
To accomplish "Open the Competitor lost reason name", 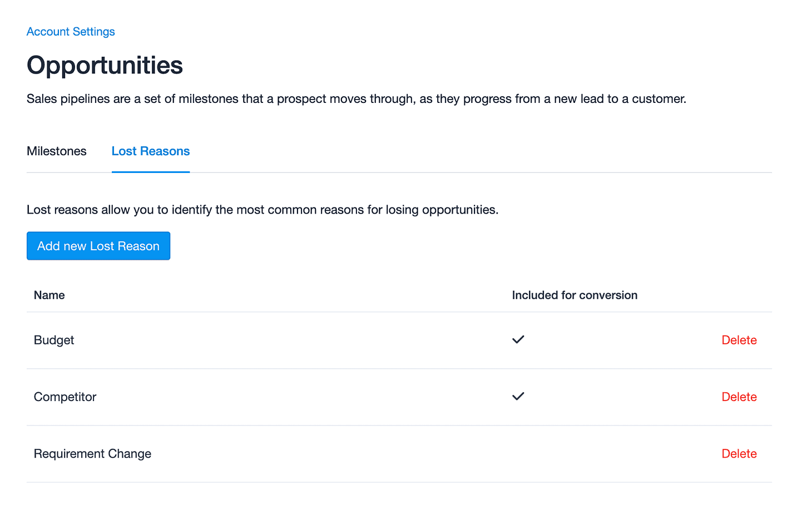I will (65, 397).
